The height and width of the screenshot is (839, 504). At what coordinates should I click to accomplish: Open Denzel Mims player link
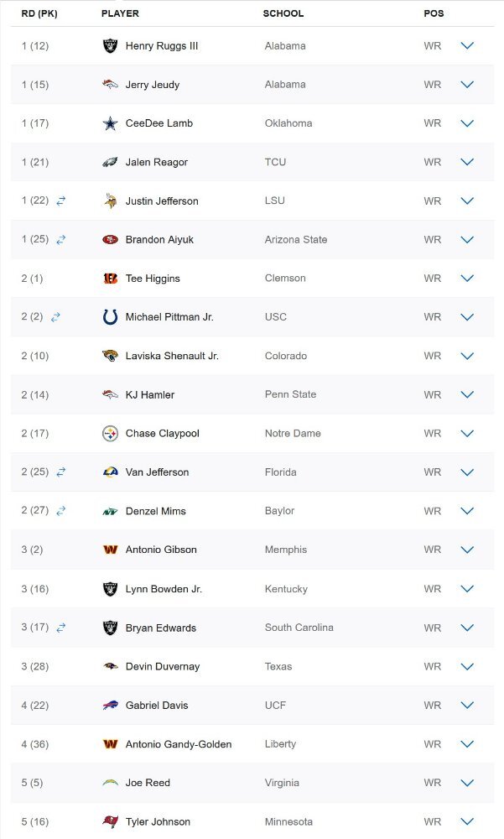pos(155,511)
